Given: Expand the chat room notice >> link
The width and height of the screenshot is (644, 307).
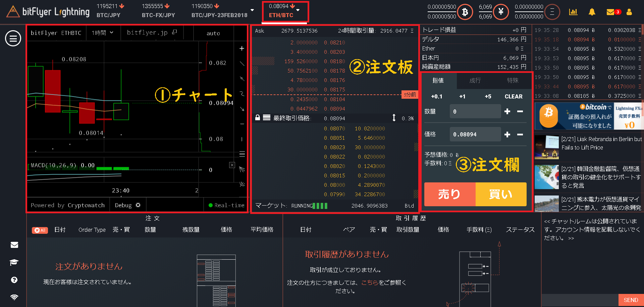Looking at the screenshot, I should coord(571,238).
